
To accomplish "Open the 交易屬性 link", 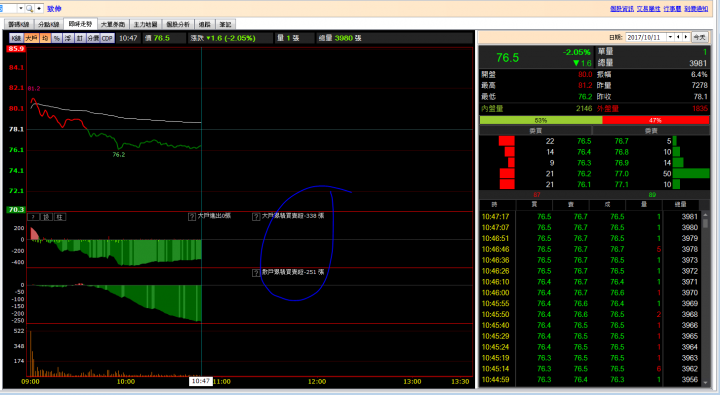I will pyautogui.click(x=648, y=9).
